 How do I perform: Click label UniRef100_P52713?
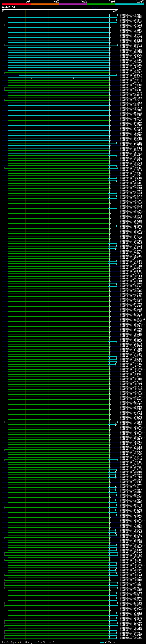131,100
